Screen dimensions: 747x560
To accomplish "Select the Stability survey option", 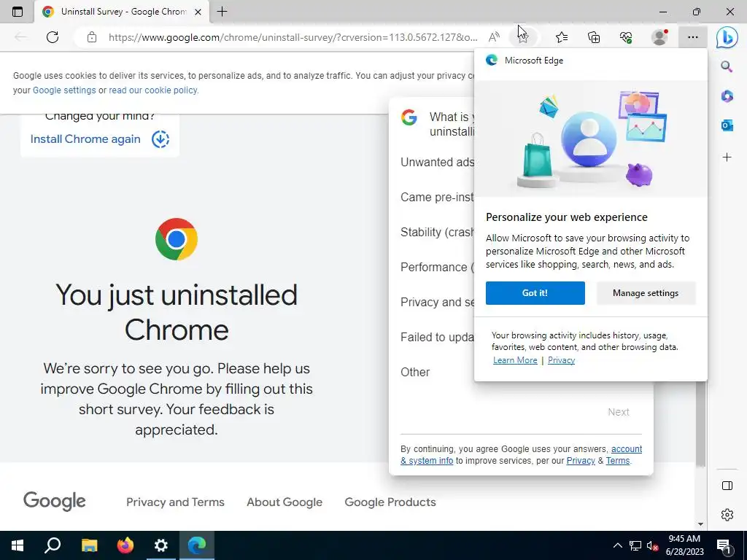I will pyautogui.click(x=437, y=233).
